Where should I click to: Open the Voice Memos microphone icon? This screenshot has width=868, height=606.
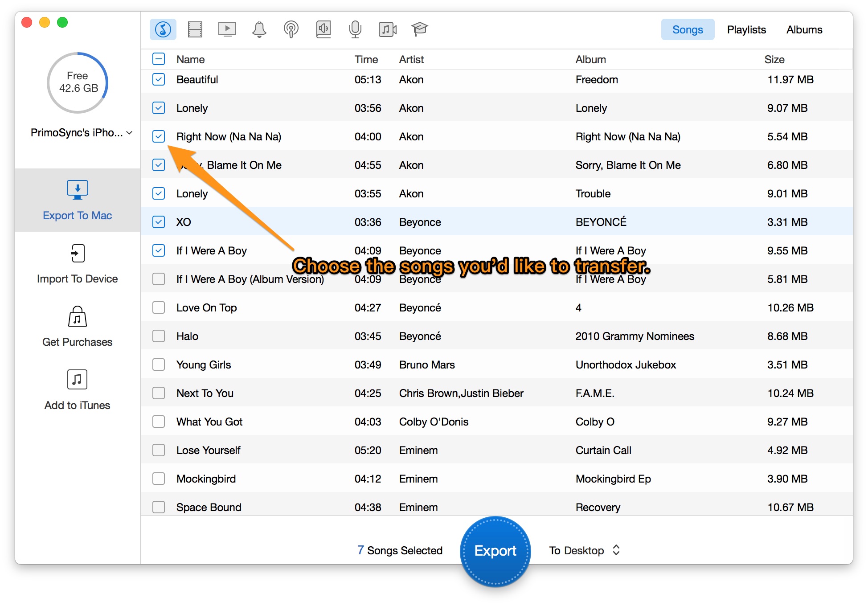[355, 29]
